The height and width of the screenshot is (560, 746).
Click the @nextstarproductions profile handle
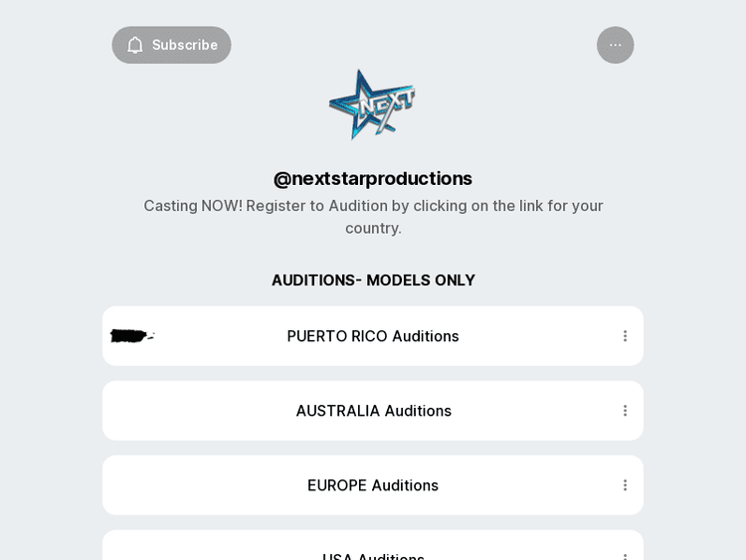point(373,178)
